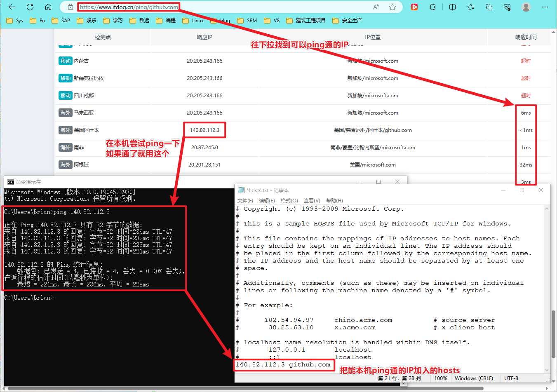Click the IP 20.87.245.0 in the table
Viewport: 557px width, 392px height.
pyautogui.click(x=204, y=148)
